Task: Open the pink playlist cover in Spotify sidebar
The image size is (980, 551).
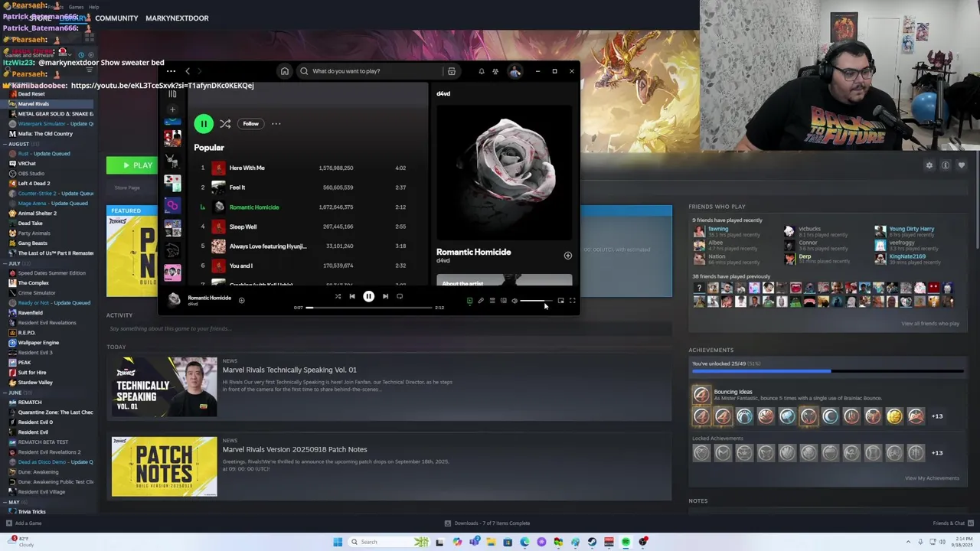Action: (172, 272)
